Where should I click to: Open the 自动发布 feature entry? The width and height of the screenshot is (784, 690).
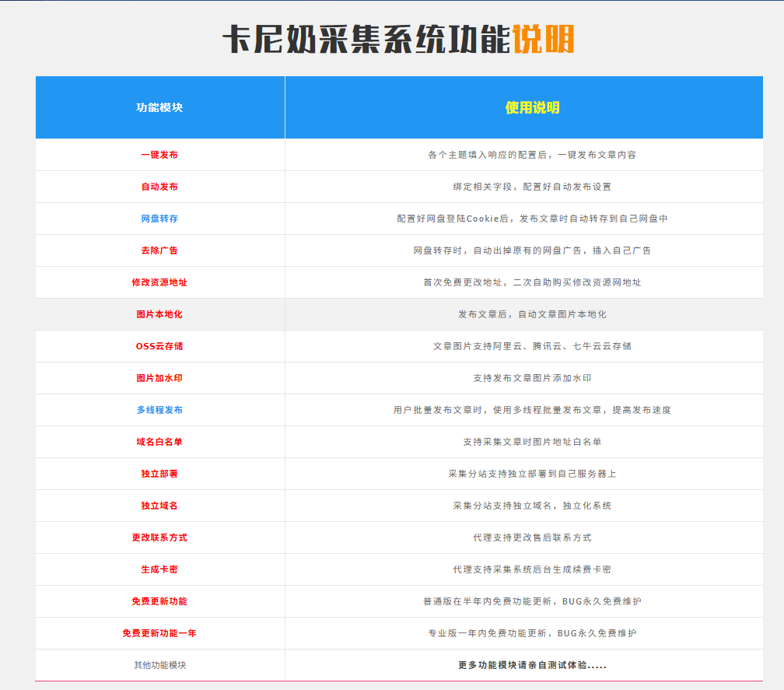pyautogui.click(x=159, y=186)
